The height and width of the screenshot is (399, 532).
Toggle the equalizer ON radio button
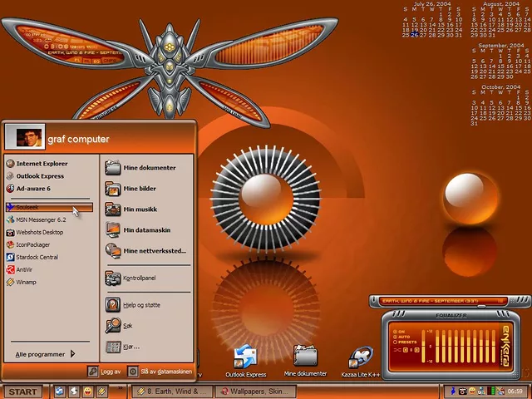395,332
